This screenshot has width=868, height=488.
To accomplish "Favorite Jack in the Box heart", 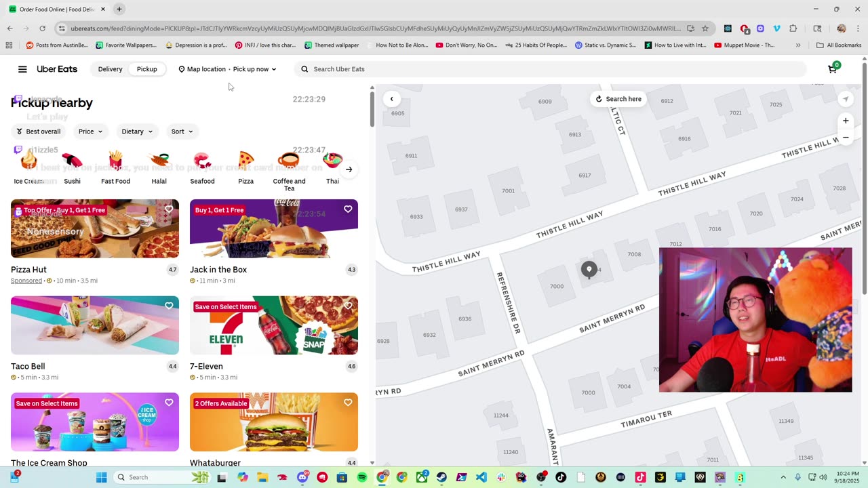I will point(348,209).
